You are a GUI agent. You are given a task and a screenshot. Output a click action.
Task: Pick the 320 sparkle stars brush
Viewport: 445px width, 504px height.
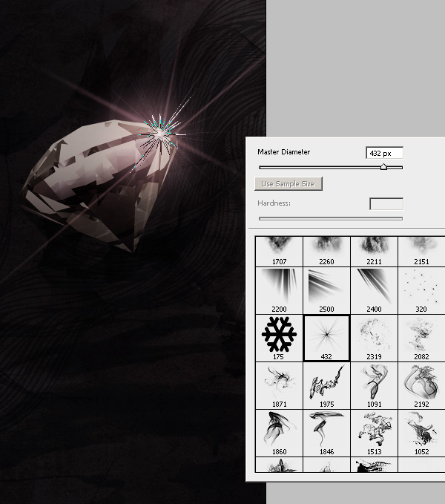pyautogui.click(x=421, y=290)
